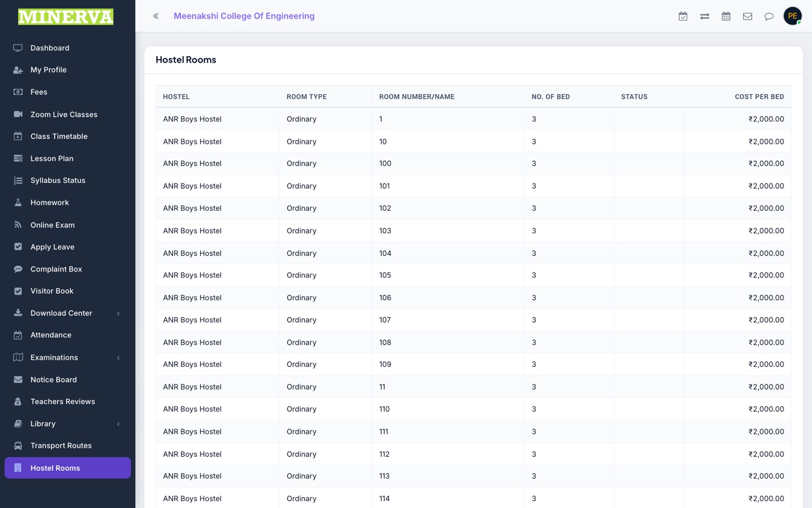This screenshot has height=508, width=812.
Task: Click the Dashboard monitor icon
Action: (x=18, y=48)
